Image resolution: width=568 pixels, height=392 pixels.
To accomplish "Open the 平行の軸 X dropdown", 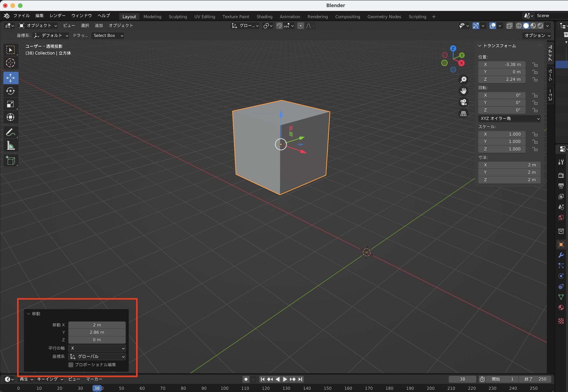I will (x=97, y=348).
